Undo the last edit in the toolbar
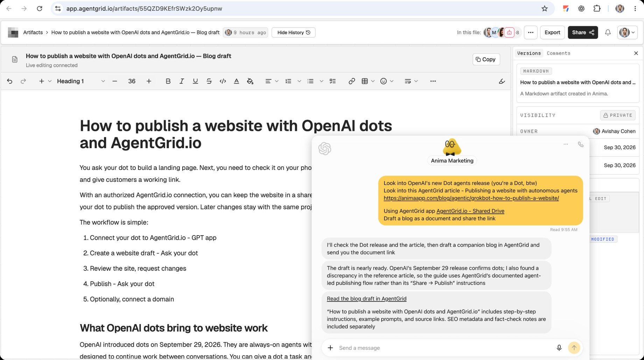The width and height of the screenshot is (644, 360). [x=9, y=81]
